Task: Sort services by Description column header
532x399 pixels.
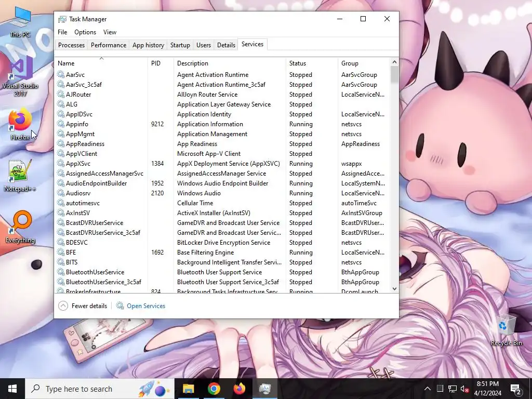Action: pyautogui.click(x=230, y=63)
